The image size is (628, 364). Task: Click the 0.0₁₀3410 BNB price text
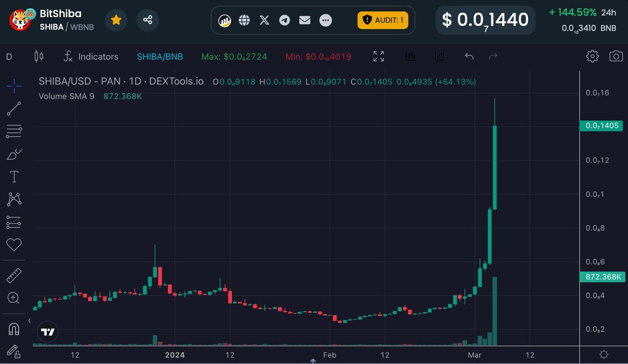[589, 28]
